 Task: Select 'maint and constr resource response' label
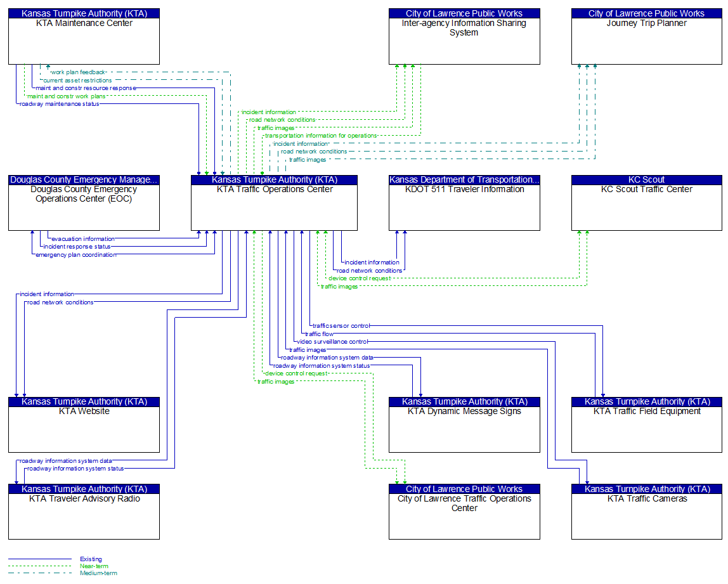pos(86,88)
